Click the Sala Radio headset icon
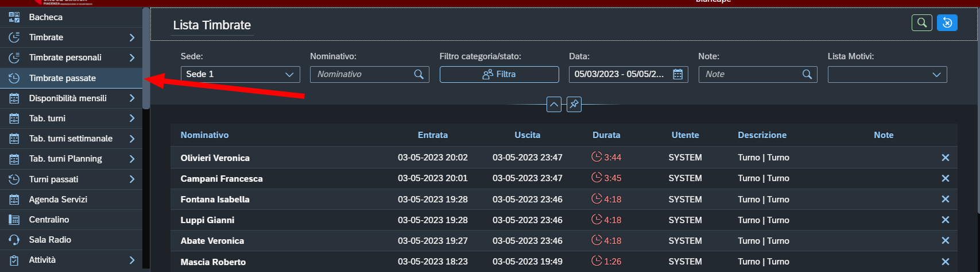The image size is (980, 272). (x=14, y=240)
